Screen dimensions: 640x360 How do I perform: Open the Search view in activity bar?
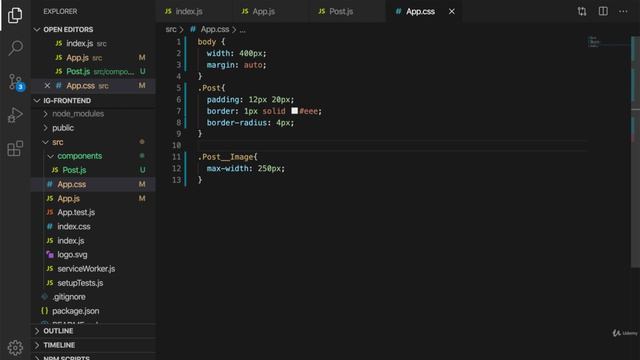pos(15,48)
